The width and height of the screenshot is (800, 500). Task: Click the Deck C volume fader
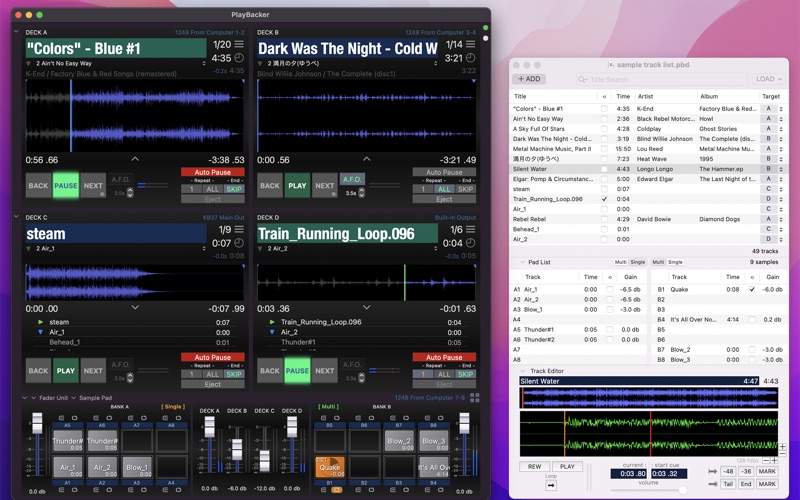tap(265, 462)
